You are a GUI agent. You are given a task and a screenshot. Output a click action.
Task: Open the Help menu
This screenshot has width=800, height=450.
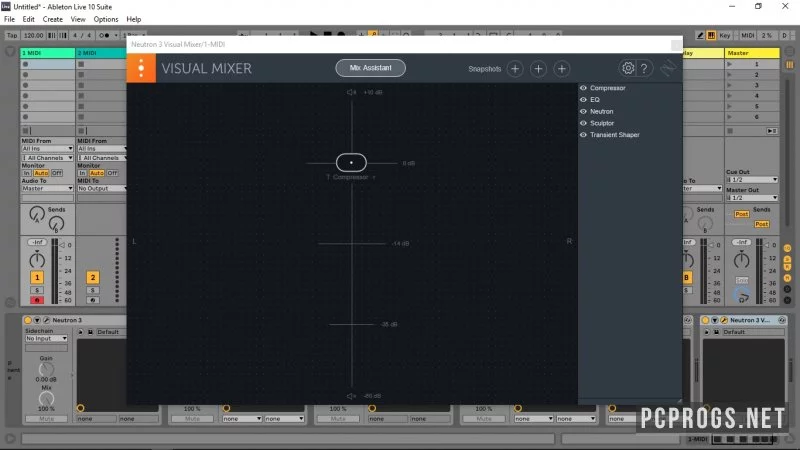click(134, 19)
